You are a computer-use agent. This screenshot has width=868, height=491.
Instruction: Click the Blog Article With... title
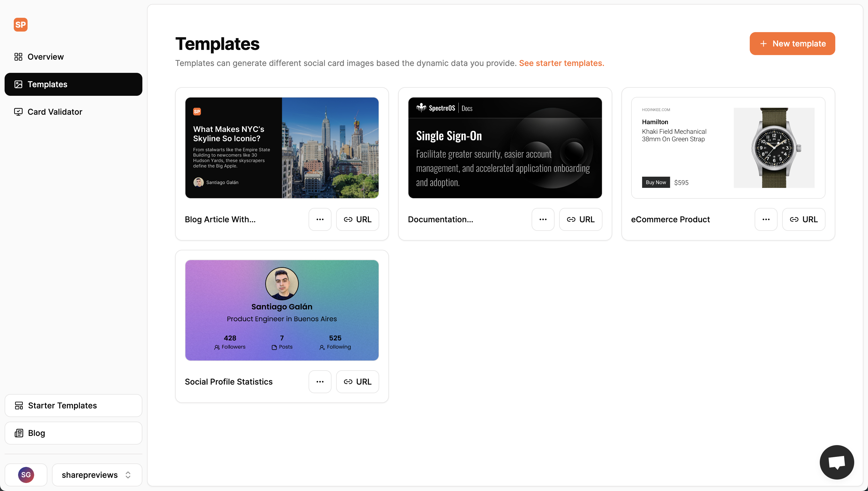point(220,219)
